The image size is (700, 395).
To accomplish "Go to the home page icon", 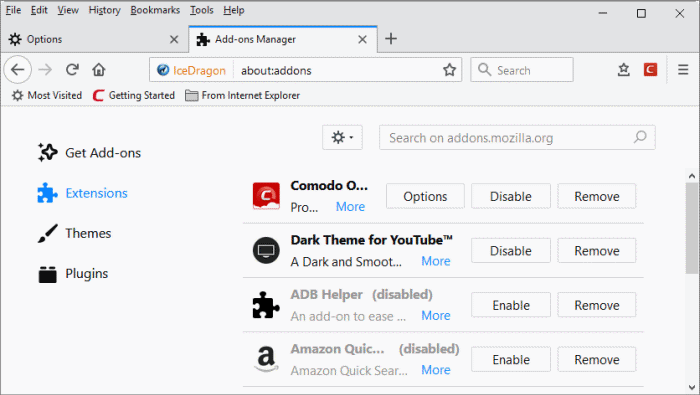I will point(99,70).
